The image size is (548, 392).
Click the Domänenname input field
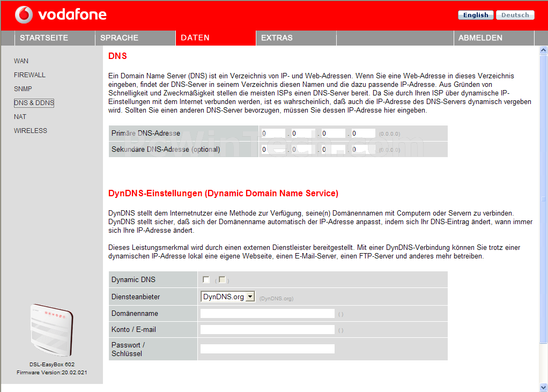[268, 313]
